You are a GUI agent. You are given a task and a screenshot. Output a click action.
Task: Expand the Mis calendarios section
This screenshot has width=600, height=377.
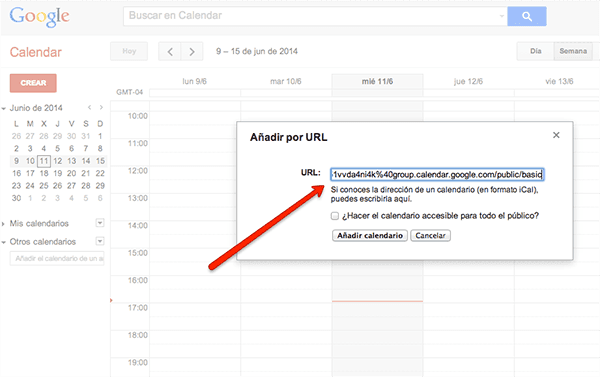coord(3,224)
